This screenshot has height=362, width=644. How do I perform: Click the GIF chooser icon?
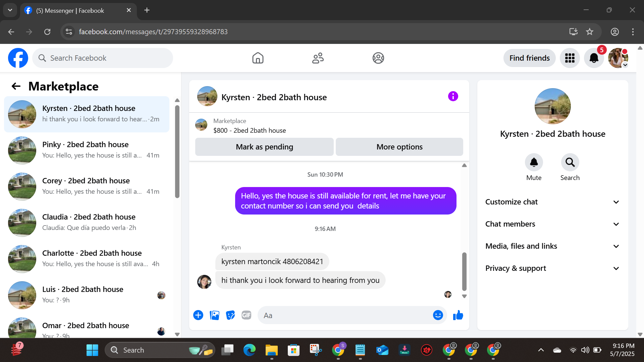coord(246,315)
